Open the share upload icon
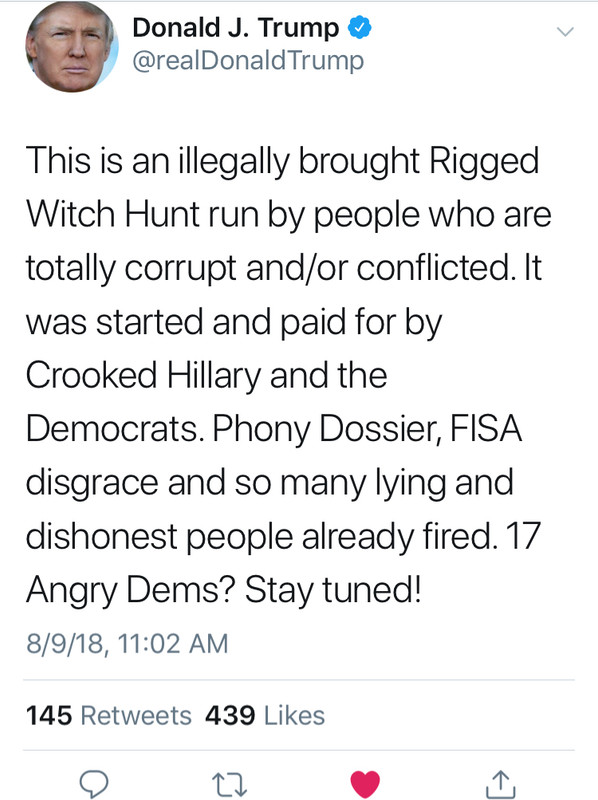The width and height of the screenshot is (598, 800). click(501, 784)
